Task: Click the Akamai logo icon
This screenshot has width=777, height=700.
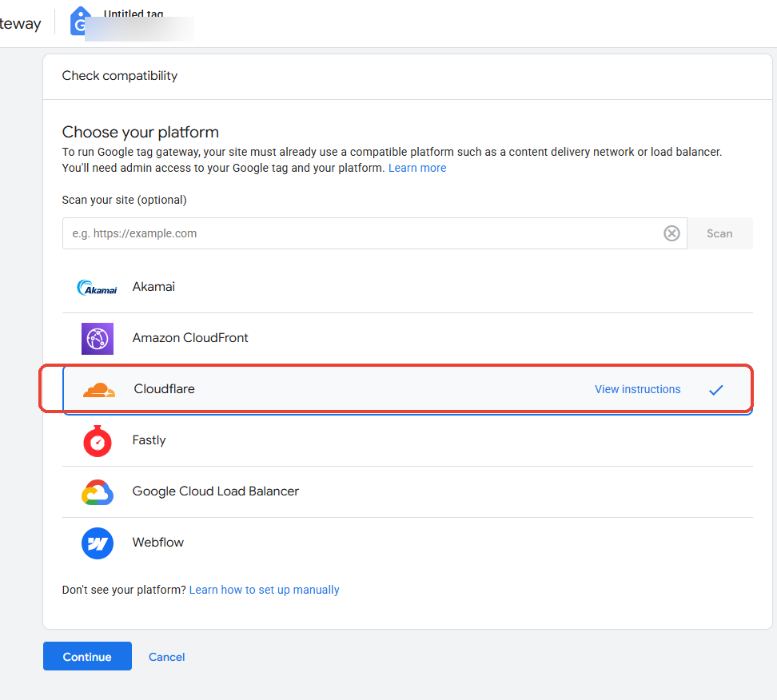Action: coord(98,288)
